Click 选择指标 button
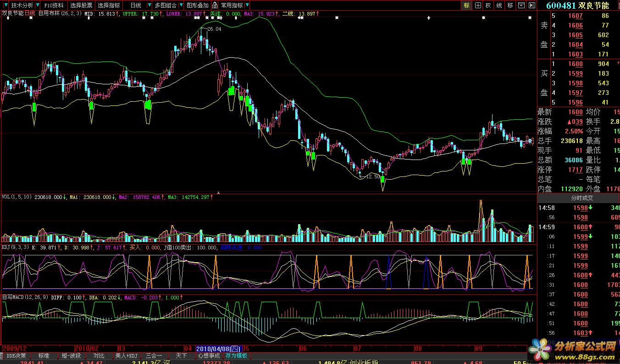620x364 pixels. click(109, 6)
